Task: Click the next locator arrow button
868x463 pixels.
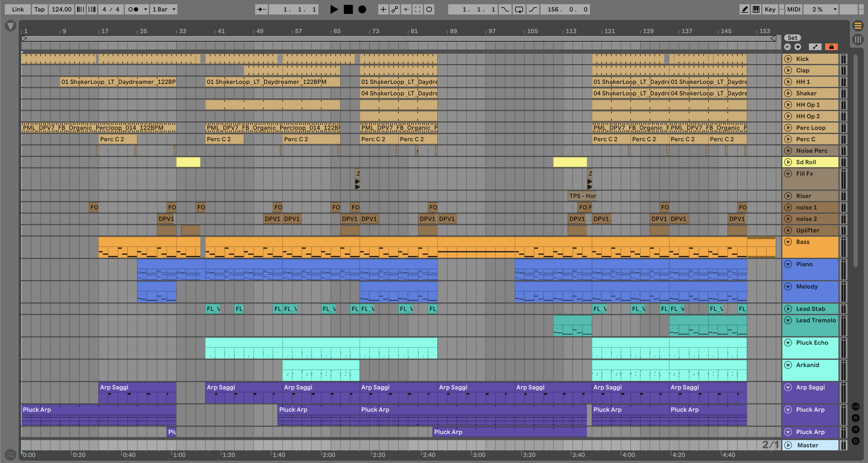Action: (797, 47)
